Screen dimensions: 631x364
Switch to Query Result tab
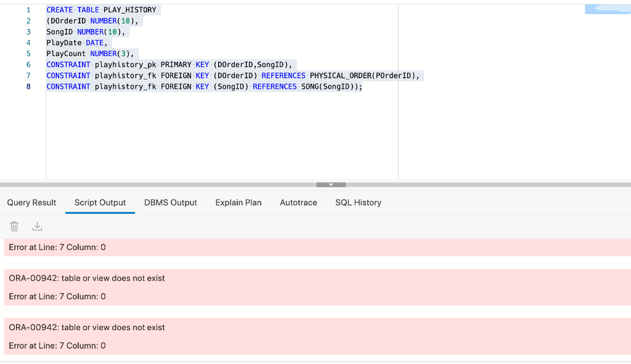pyautogui.click(x=31, y=203)
